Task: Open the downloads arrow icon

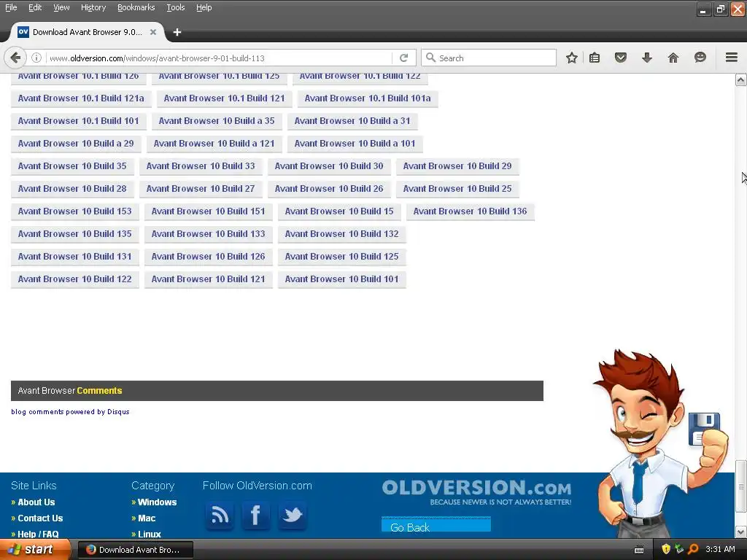Action: tap(646, 58)
